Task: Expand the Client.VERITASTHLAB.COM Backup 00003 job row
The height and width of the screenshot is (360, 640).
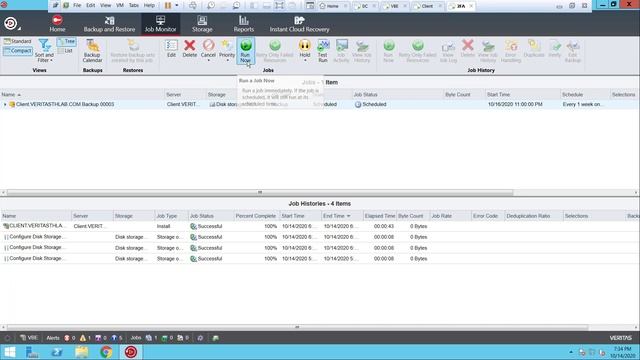Action: click(5, 104)
